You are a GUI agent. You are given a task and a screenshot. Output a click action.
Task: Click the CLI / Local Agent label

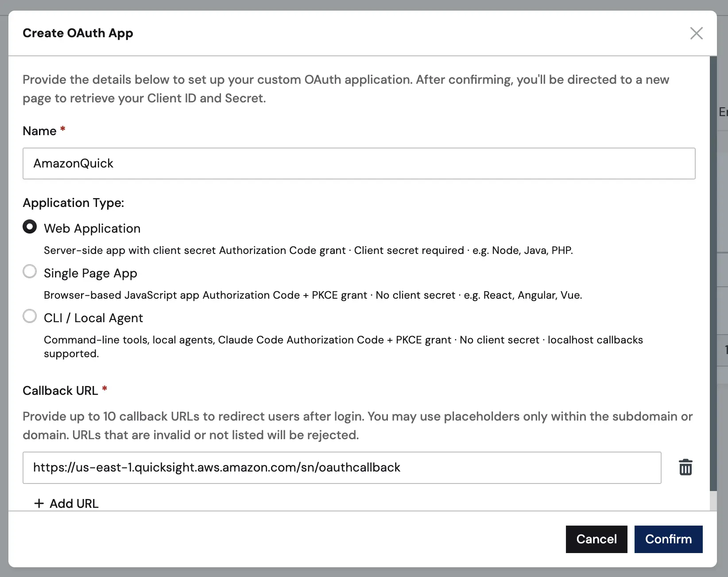pyautogui.click(x=93, y=318)
